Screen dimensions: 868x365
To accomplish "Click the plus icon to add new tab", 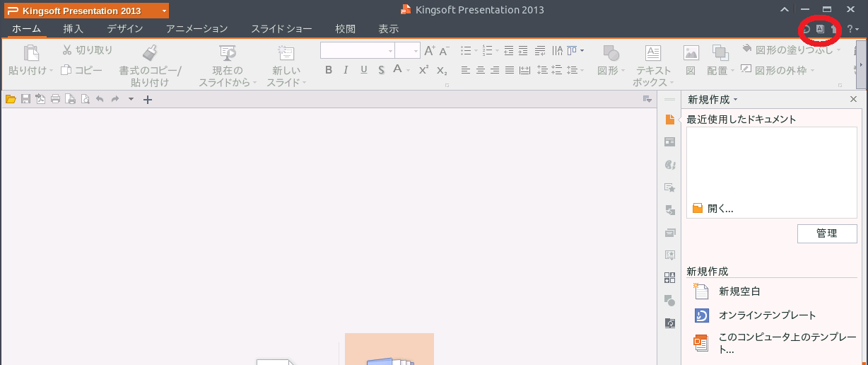I will [x=148, y=100].
